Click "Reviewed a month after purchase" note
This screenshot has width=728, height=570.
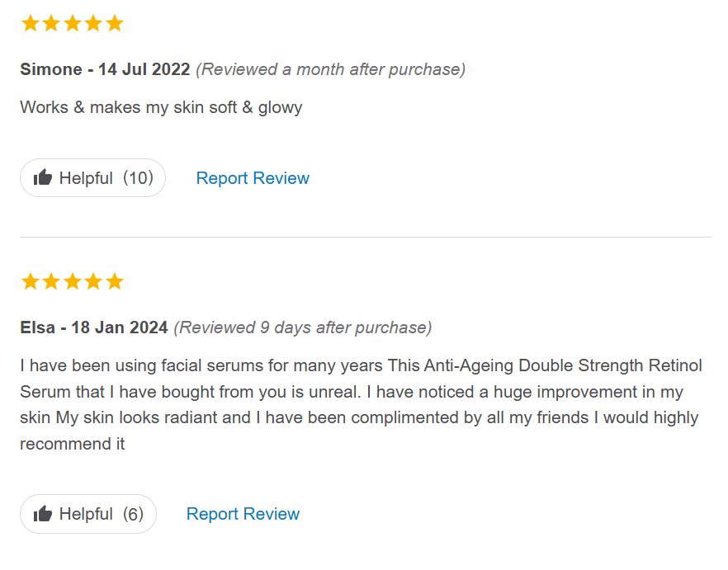click(330, 69)
